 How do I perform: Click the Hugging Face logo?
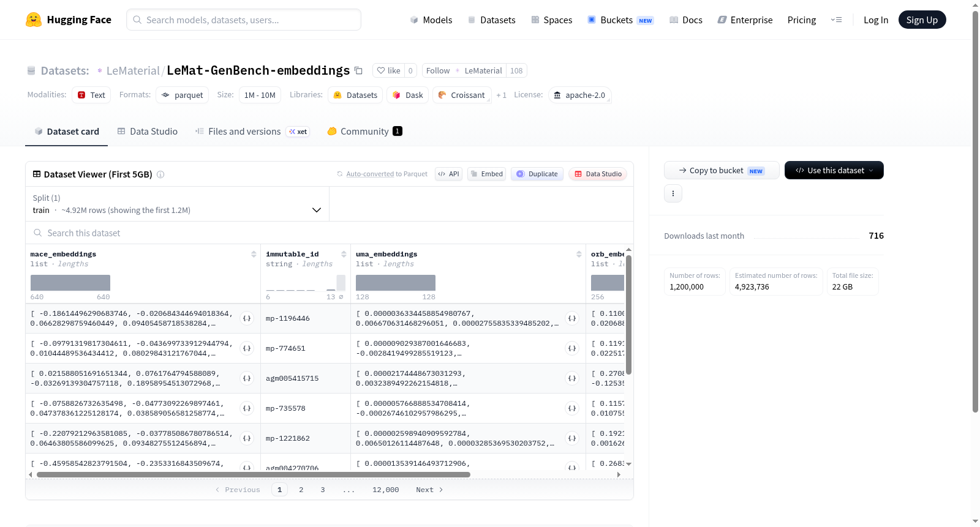pyautogui.click(x=68, y=20)
